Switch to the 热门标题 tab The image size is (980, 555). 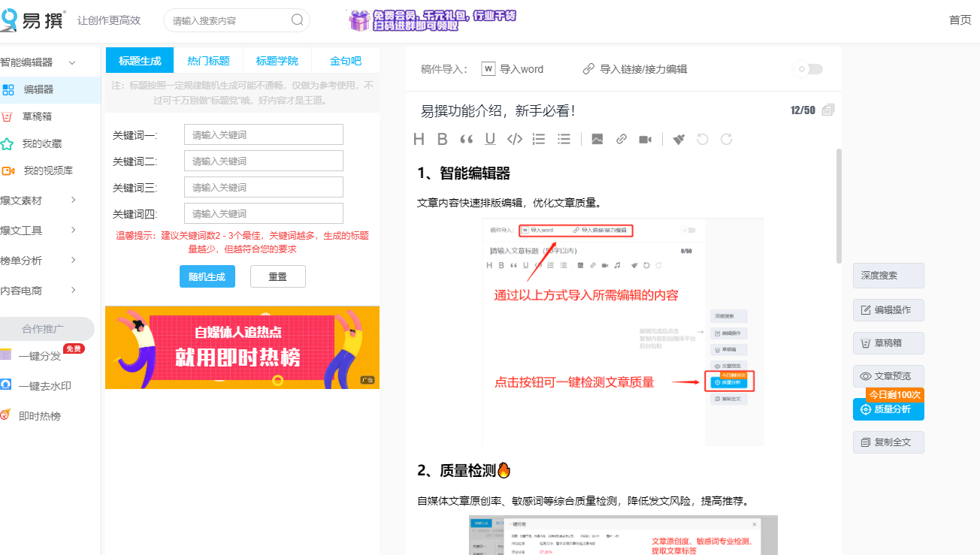208,61
